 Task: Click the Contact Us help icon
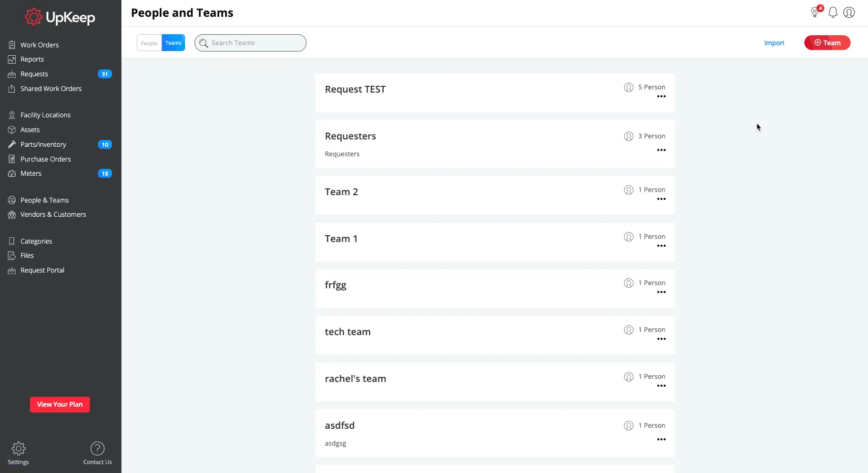click(x=97, y=449)
